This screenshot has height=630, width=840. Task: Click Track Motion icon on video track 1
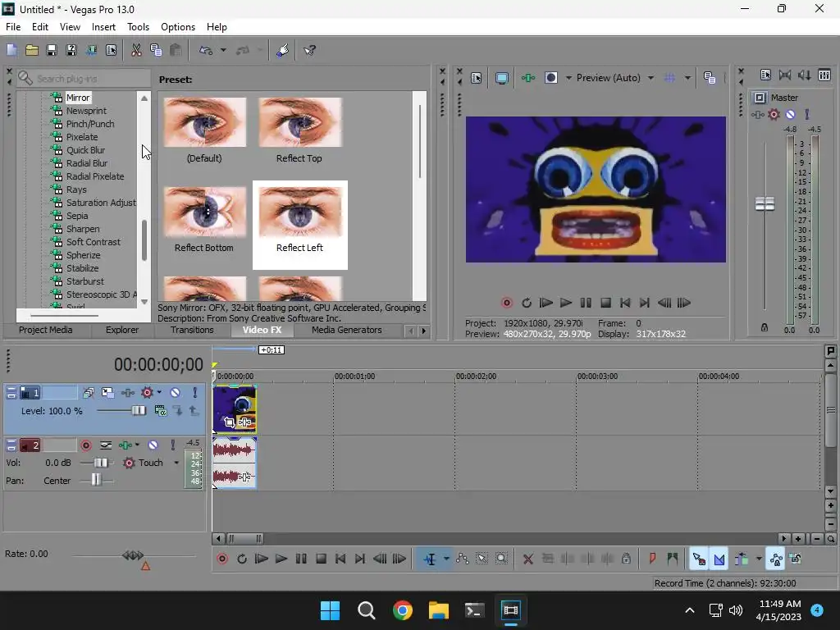click(x=107, y=393)
